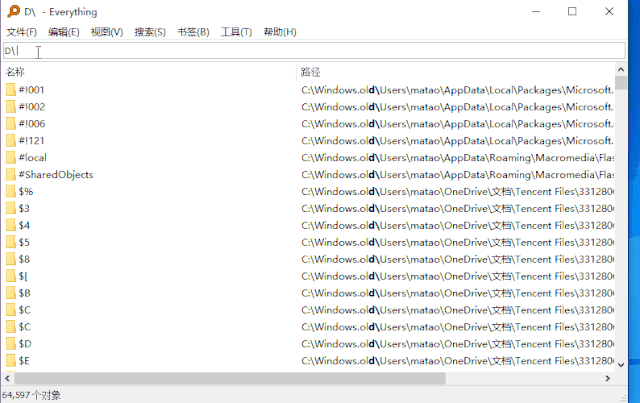Focus the search box containing D\

point(314,51)
